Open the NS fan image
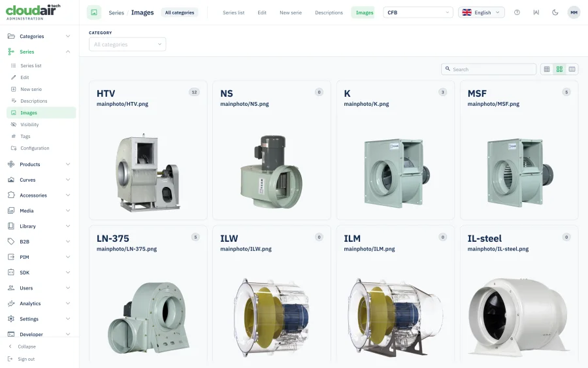 pos(272,172)
